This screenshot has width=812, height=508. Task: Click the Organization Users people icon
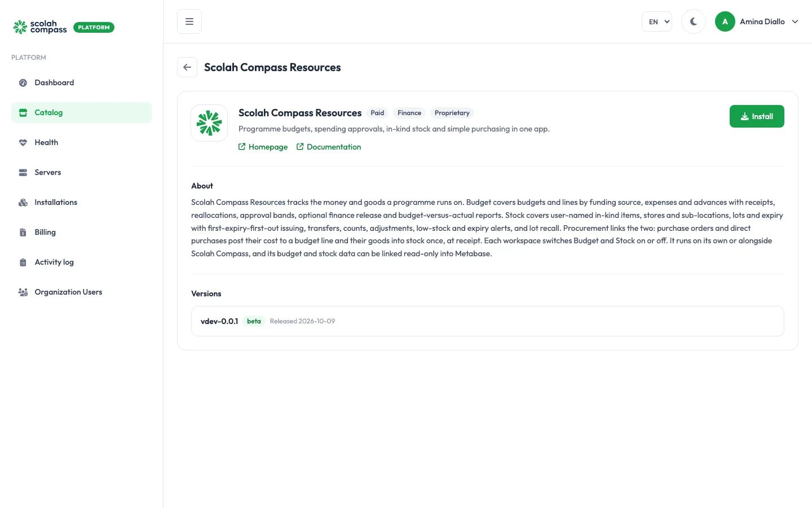click(23, 292)
